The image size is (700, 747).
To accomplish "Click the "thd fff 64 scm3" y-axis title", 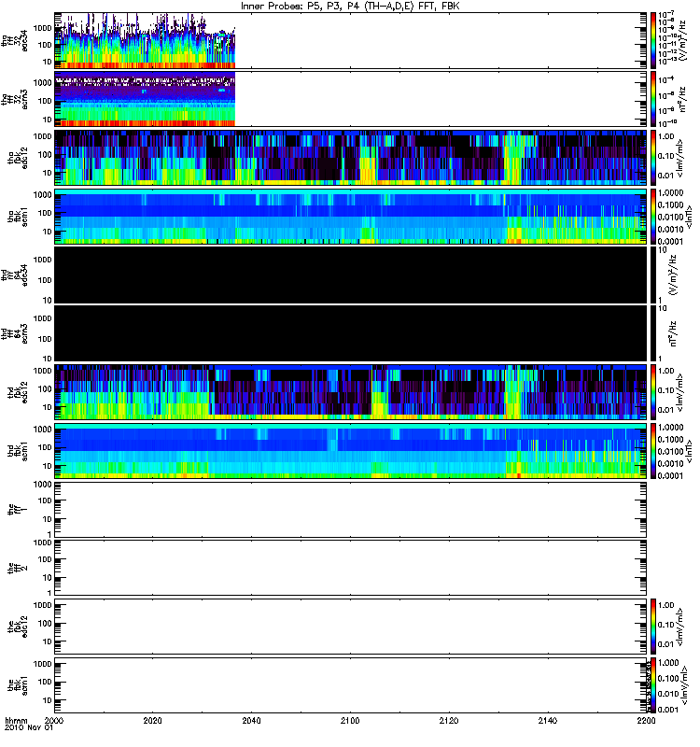I will click(x=14, y=333).
